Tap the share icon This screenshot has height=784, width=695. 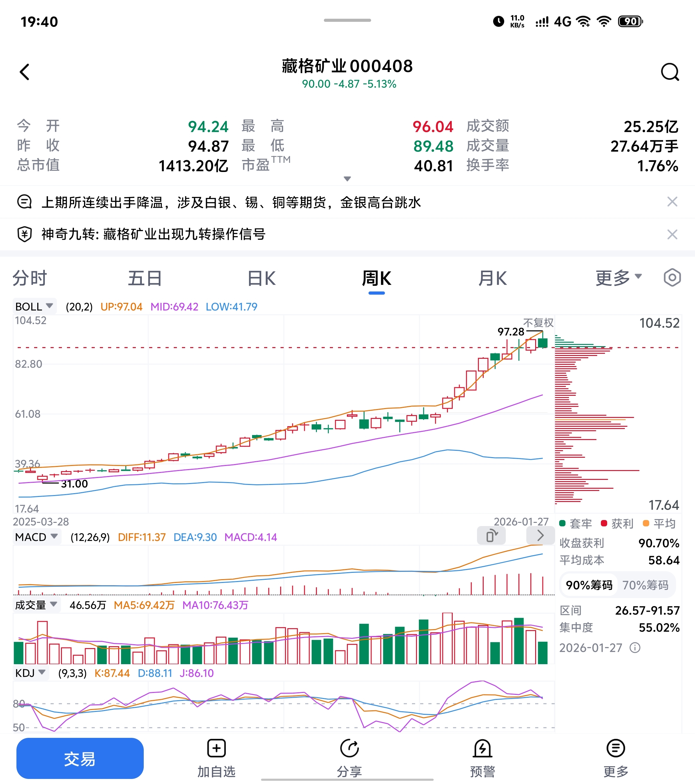coord(349,748)
